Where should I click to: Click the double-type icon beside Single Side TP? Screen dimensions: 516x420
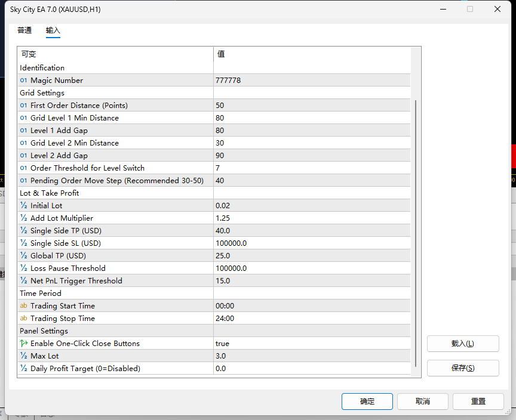[x=23, y=230]
